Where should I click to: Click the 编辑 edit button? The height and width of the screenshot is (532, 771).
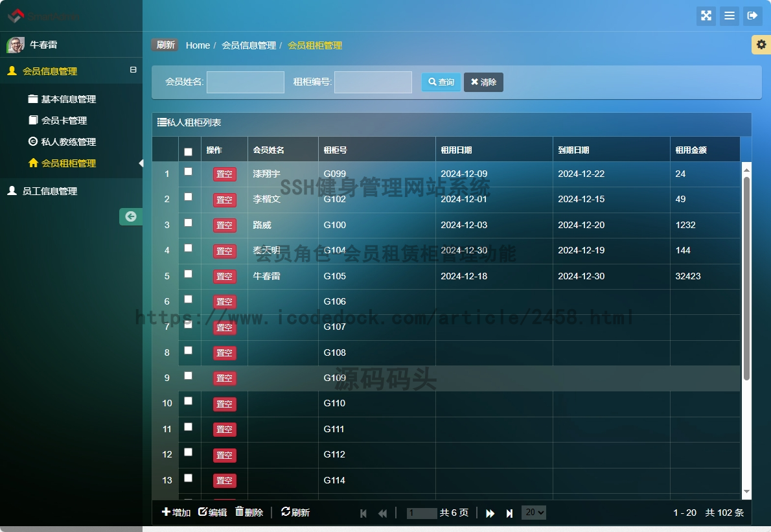tap(213, 513)
